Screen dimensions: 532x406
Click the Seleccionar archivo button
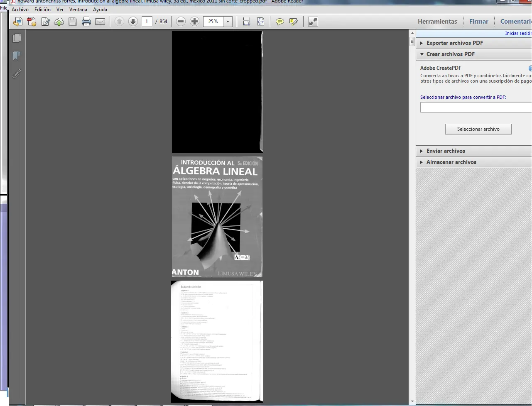pos(478,129)
